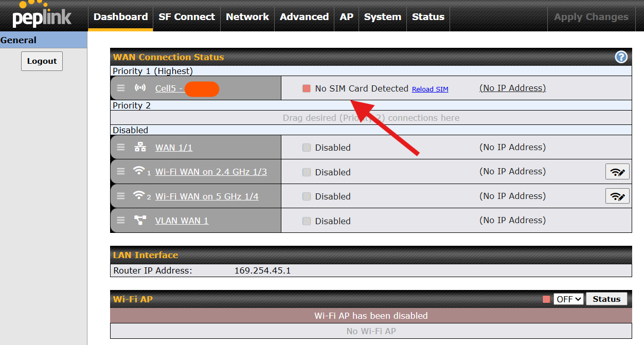Click the cellular signal icon beside Cell5
644x345 pixels.
pos(140,88)
